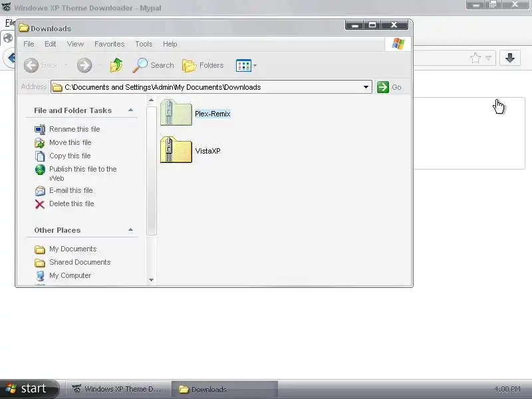Click the Publish to Web globe icon

pyautogui.click(x=40, y=170)
